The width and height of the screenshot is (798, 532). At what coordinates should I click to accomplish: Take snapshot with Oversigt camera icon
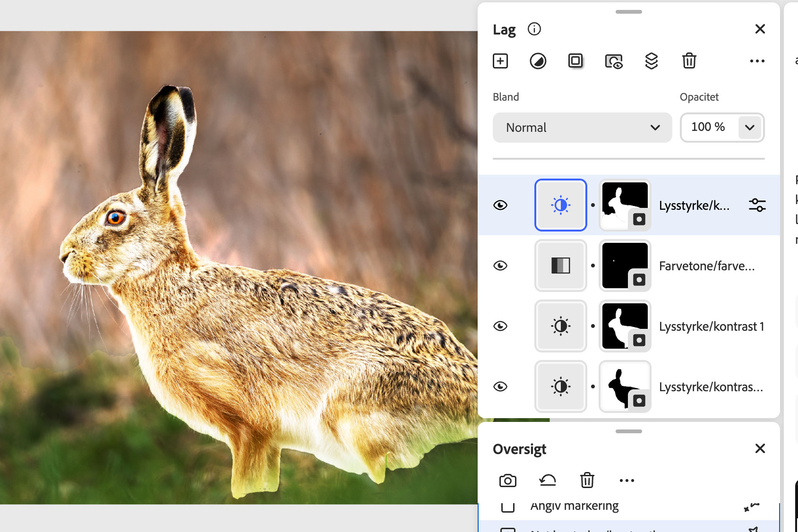(507, 481)
